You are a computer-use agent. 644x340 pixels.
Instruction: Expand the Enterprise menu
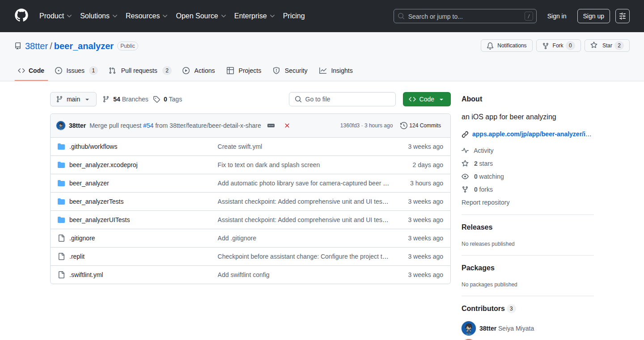point(254,16)
